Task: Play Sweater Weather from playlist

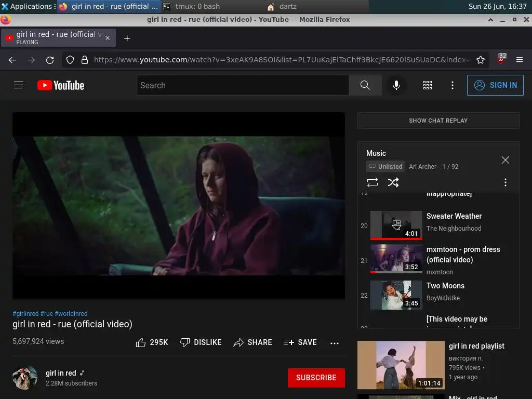Action: [396, 225]
